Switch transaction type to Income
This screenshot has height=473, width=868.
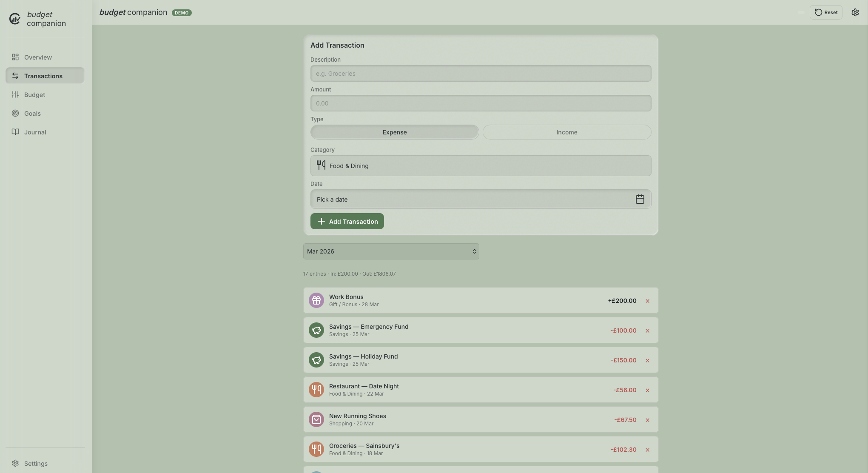tap(566, 132)
